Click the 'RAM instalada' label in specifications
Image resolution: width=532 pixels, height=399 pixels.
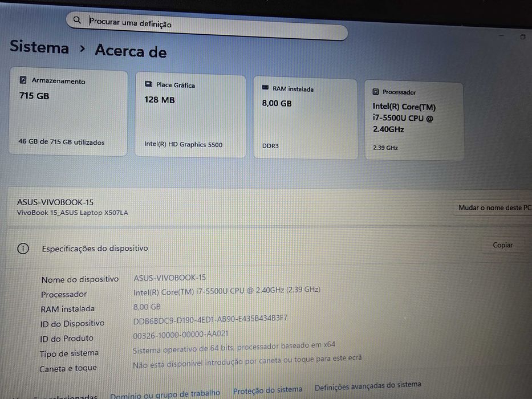click(67, 309)
